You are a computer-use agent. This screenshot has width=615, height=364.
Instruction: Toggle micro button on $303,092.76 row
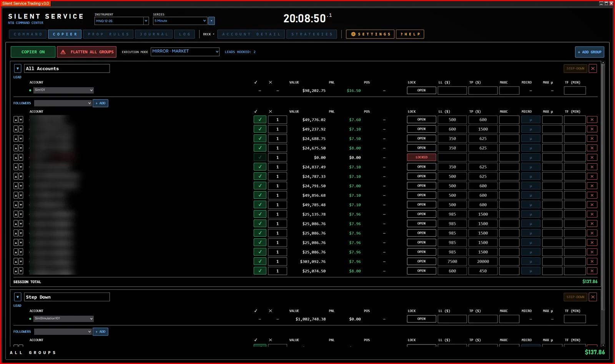tap(531, 261)
